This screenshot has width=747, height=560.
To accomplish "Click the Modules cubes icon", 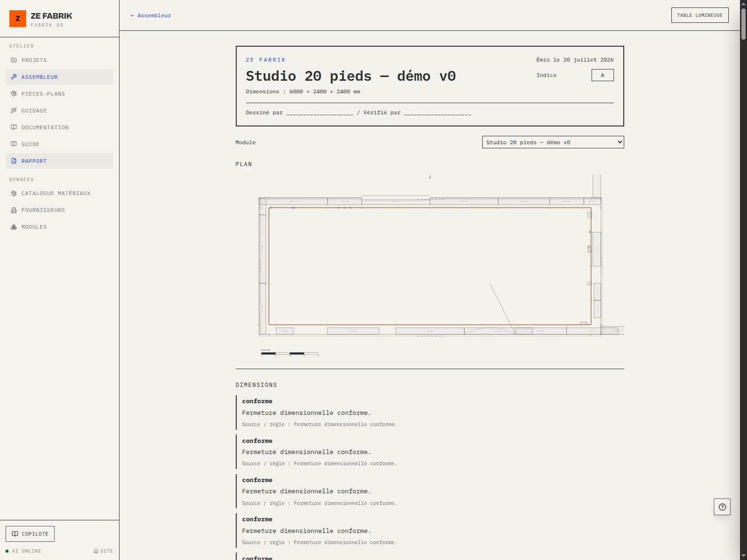I will 14,227.
